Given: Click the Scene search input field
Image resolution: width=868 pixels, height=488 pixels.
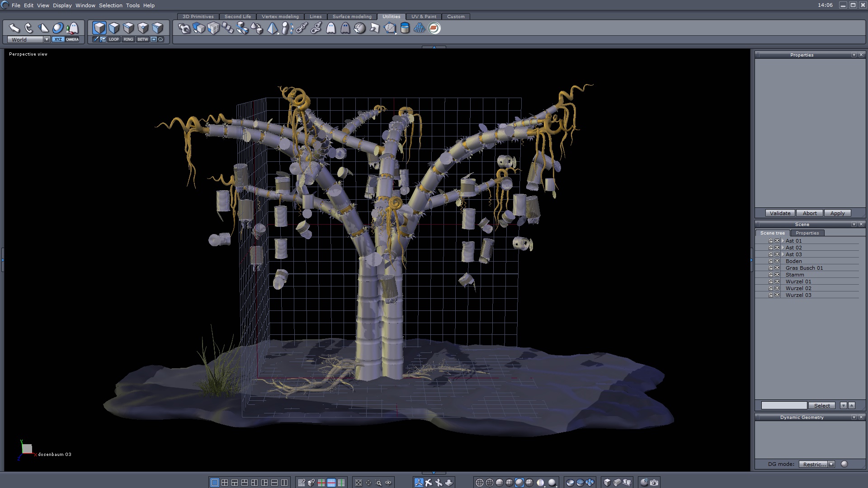Looking at the screenshot, I should tap(783, 405).
